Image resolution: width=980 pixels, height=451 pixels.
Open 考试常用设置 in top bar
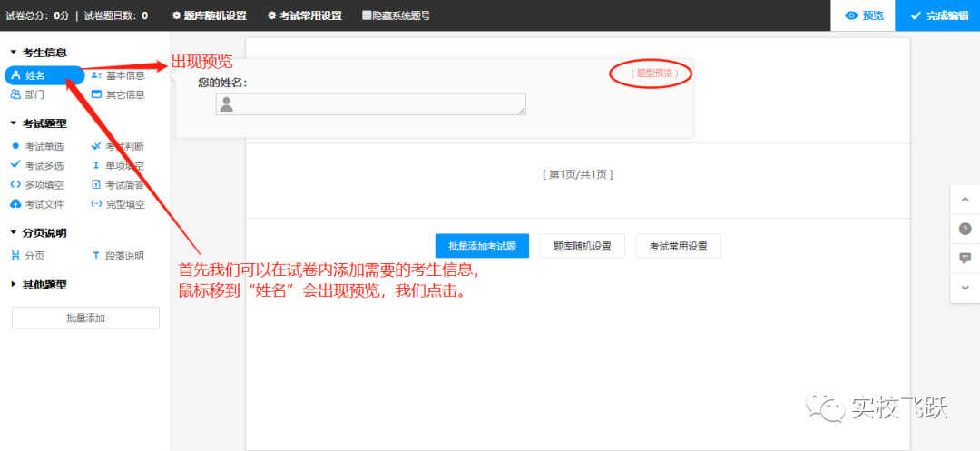[305, 15]
